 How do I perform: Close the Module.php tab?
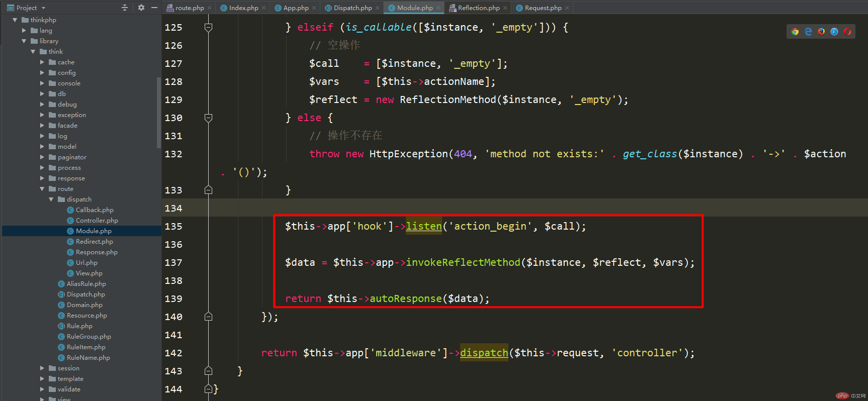coord(439,8)
